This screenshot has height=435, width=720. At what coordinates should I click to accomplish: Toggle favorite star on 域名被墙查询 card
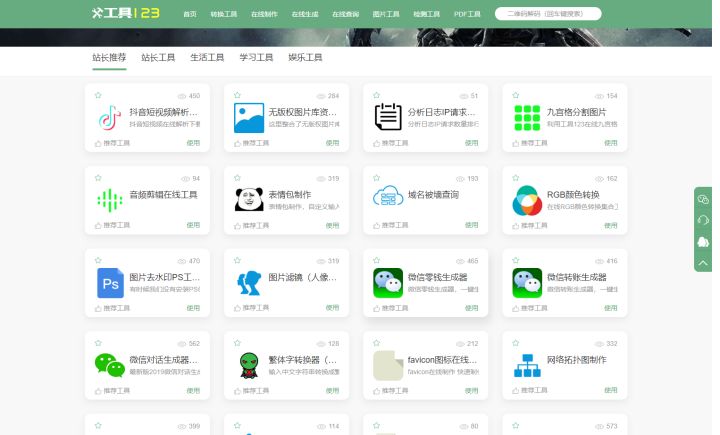point(377,178)
